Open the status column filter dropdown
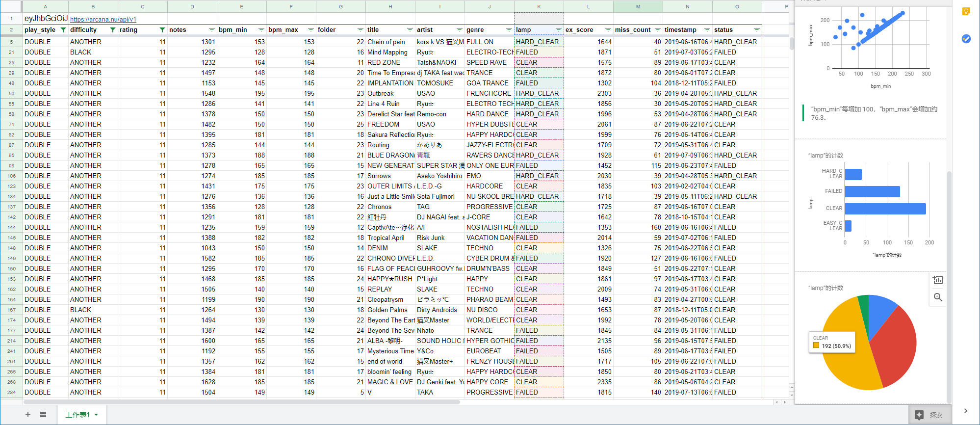Viewport: 980px width, 425px height. pos(756,30)
